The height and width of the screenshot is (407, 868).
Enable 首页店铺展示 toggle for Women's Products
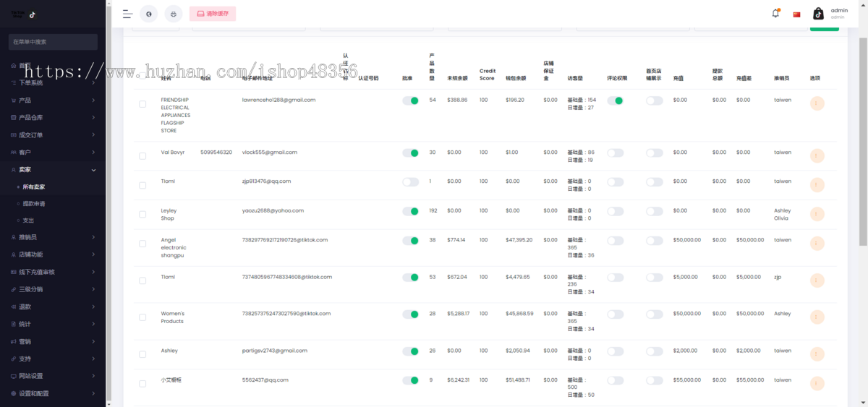click(x=654, y=314)
